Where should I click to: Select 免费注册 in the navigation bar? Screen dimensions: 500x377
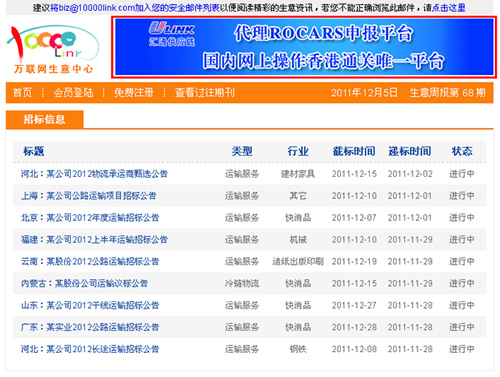(134, 92)
